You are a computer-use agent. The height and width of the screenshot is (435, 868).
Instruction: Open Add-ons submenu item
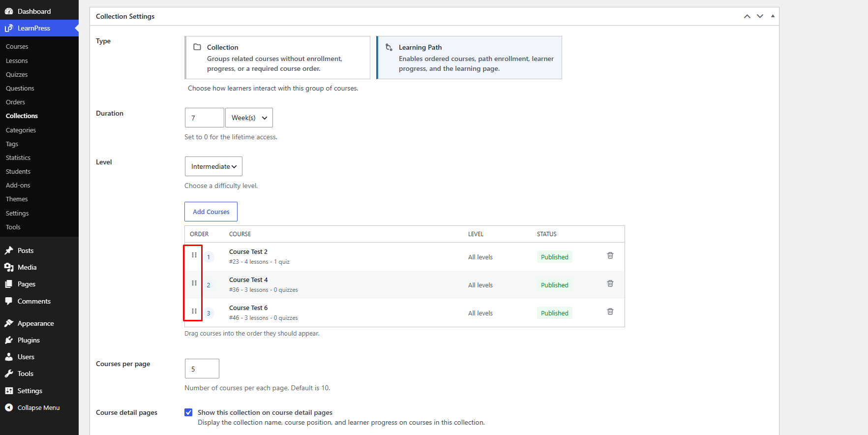click(x=18, y=186)
